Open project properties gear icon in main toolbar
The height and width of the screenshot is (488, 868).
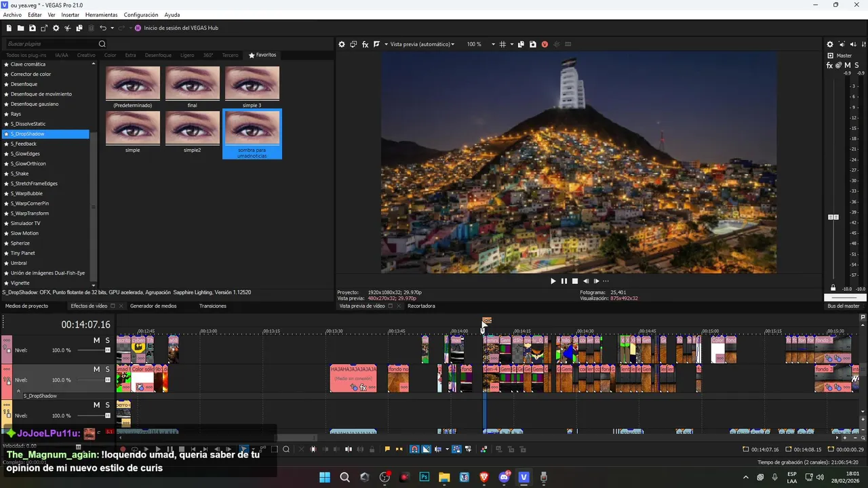click(56, 28)
